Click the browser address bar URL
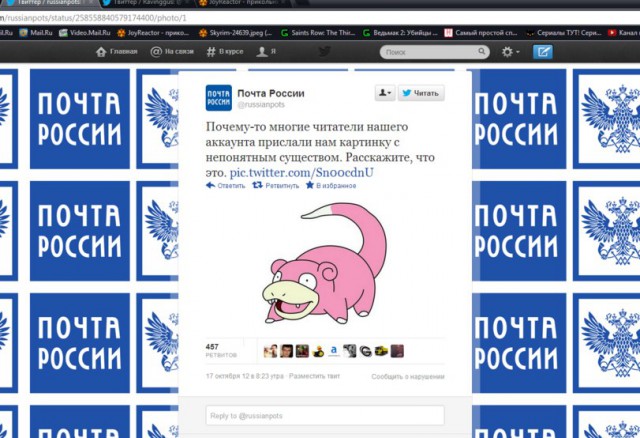Screen dimensions: 640x438 click(94, 18)
